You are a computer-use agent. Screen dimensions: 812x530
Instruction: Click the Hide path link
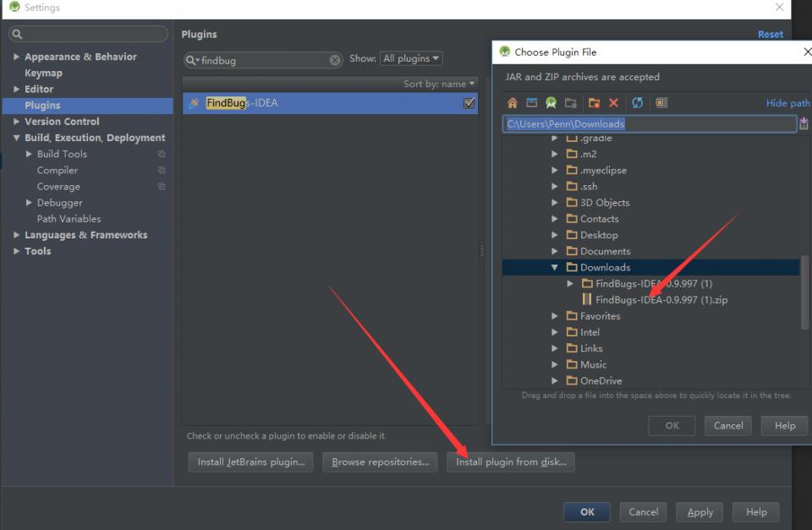pyautogui.click(x=787, y=103)
